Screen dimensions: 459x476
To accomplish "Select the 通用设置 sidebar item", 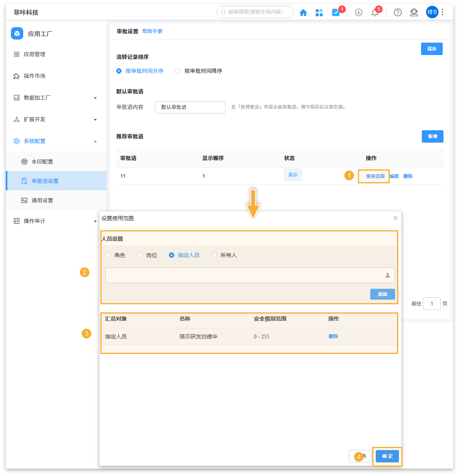I will click(43, 200).
